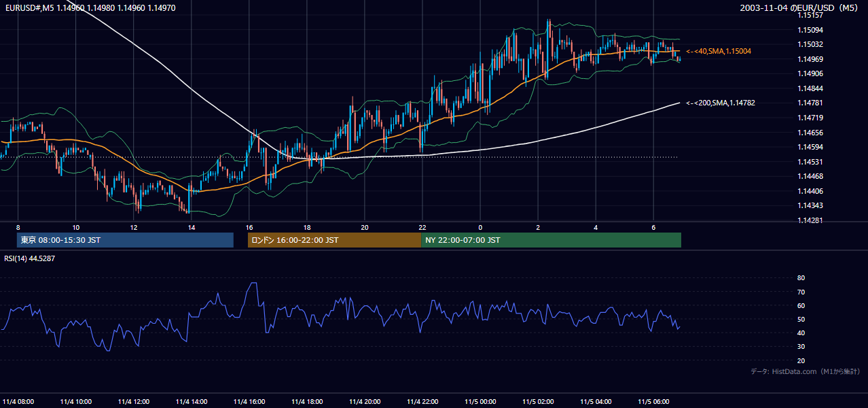Screen dimensions: 868x408
Task: Click the RSI(14) 44.5287 indicator label
Action: point(30,258)
